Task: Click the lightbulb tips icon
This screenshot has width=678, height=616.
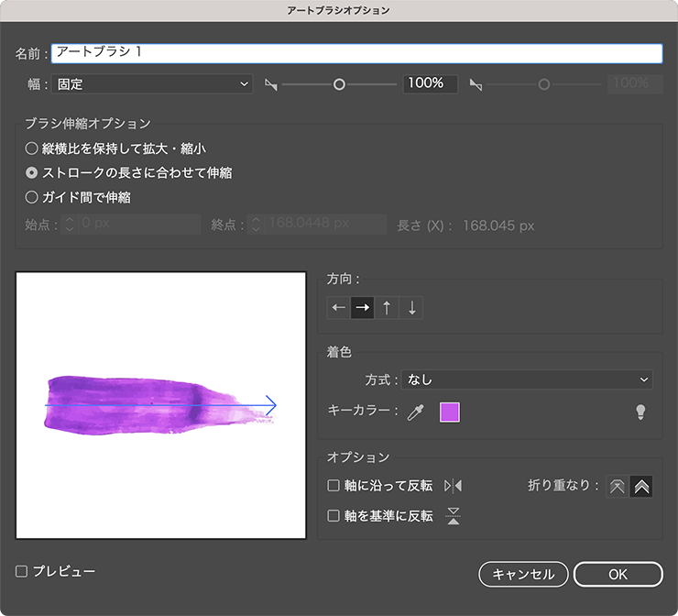Action: (x=641, y=412)
